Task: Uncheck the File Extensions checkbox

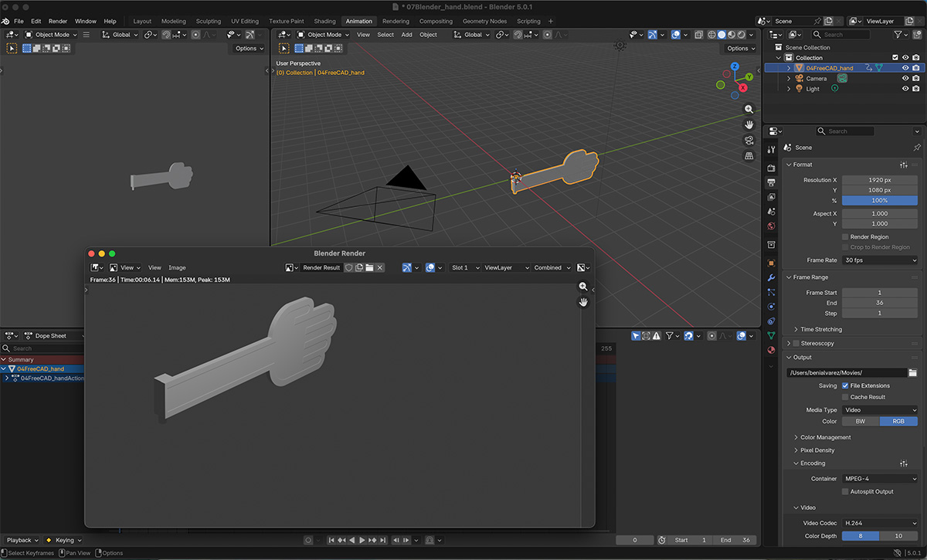Action: (x=846, y=385)
